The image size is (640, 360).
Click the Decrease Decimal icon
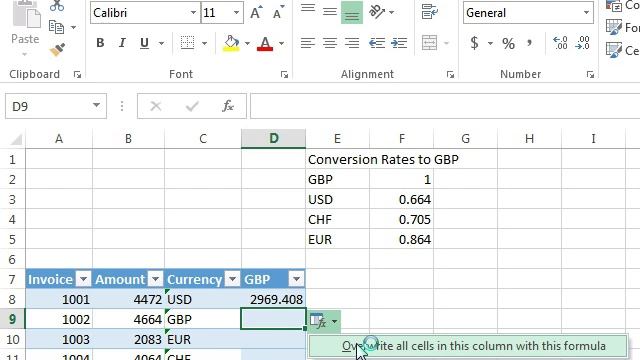coord(582,43)
